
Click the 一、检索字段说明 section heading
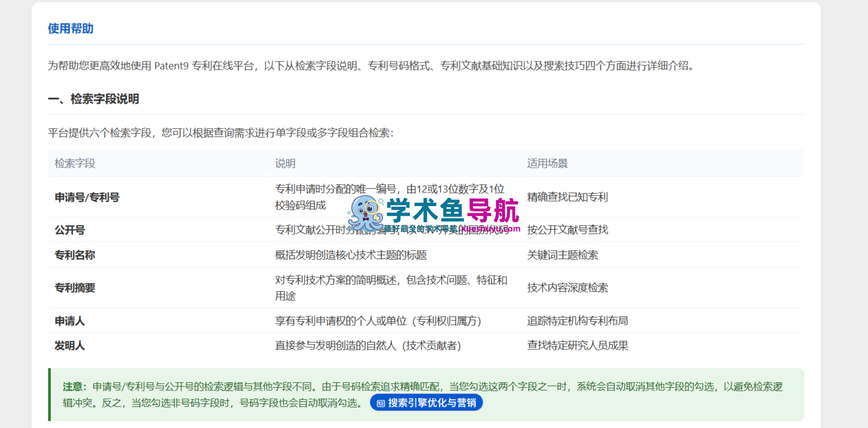pyautogui.click(x=93, y=99)
